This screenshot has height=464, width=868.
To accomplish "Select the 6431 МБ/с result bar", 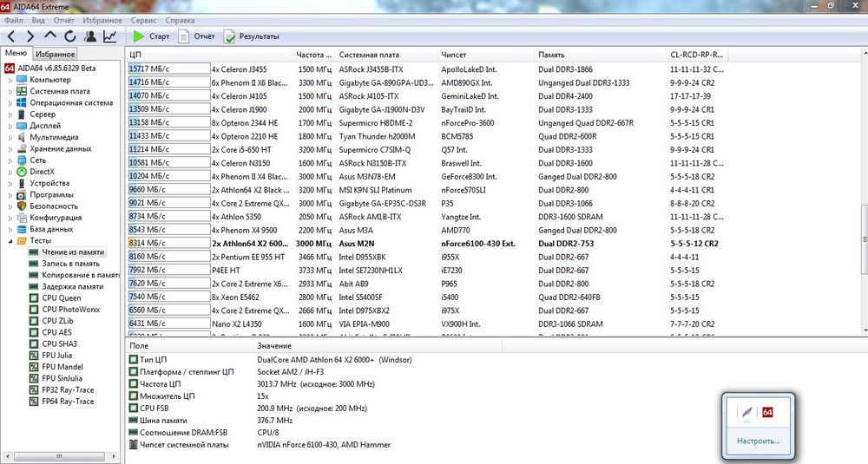I will point(169,323).
